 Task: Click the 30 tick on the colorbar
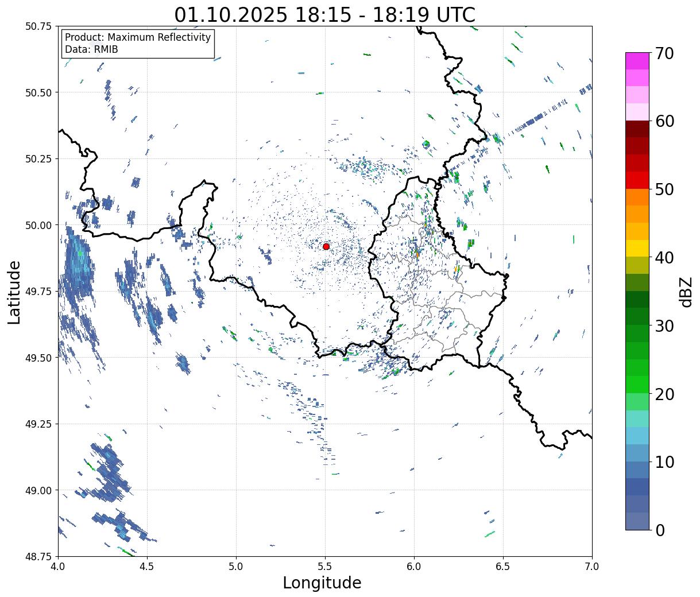pos(664,326)
